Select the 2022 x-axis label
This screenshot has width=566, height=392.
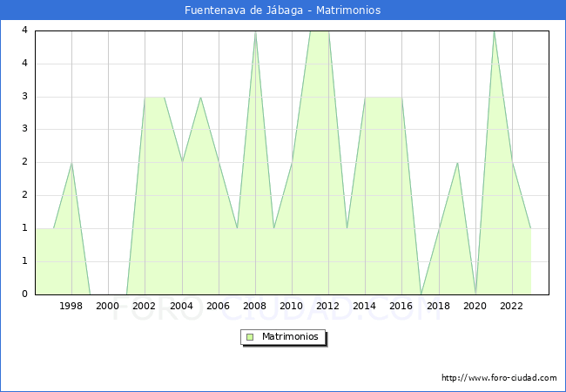tap(512, 306)
